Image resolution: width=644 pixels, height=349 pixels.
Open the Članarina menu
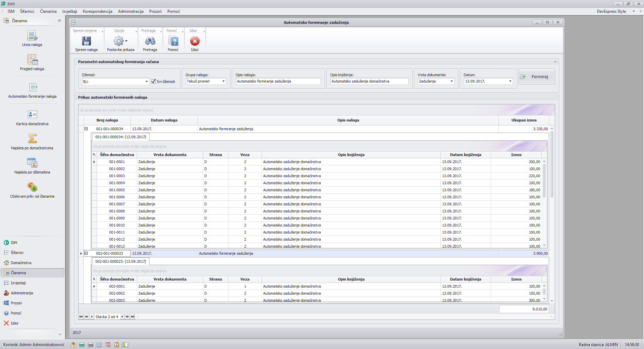(48, 11)
